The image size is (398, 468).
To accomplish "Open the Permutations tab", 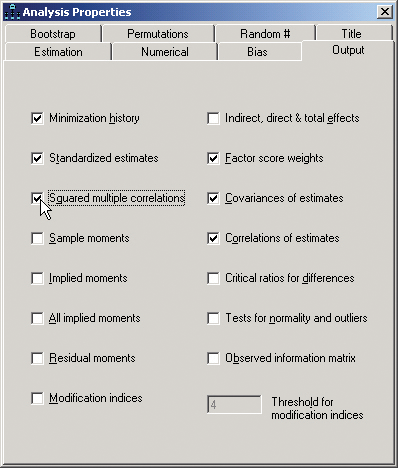I will click(x=158, y=34).
